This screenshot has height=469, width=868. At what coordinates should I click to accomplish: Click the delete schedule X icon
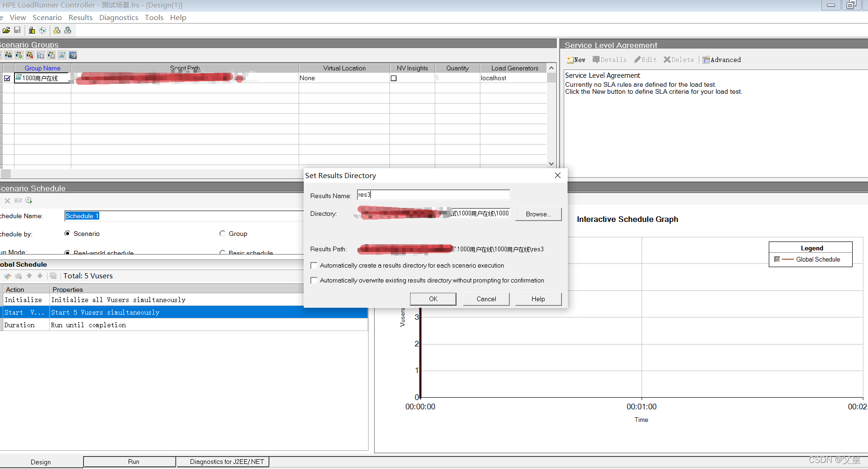(x=7, y=200)
